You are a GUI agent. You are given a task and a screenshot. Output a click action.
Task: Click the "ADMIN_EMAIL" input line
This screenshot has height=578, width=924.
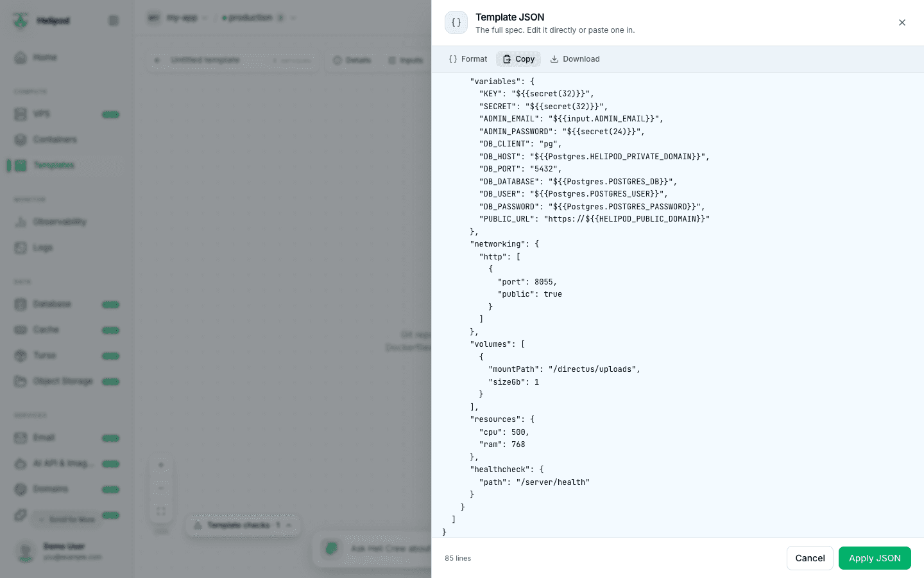pyautogui.click(x=571, y=119)
